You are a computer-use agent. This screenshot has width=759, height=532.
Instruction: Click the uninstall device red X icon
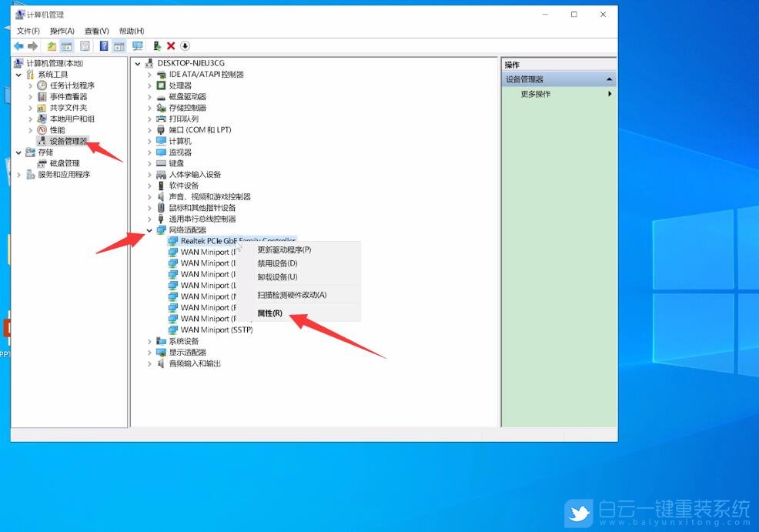pos(172,46)
